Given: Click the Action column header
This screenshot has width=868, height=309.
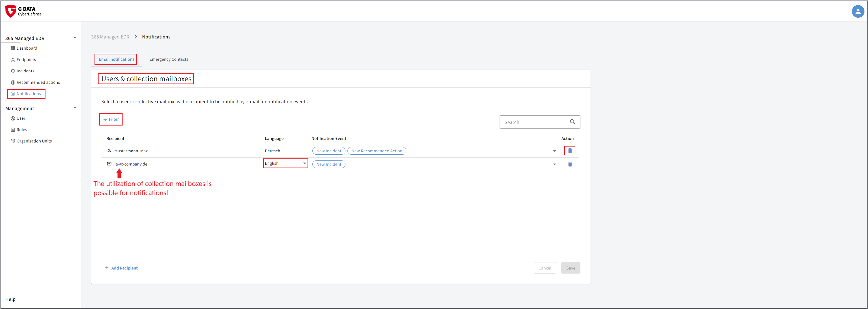Looking at the screenshot, I should (567, 139).
